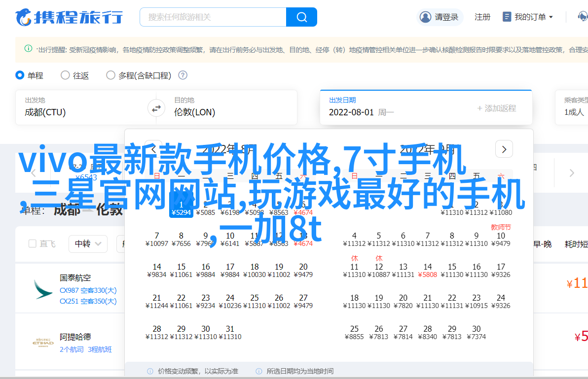Viewport: 588px width, 379px height.
Task: Click the right arrow of the date price strip
Action: point(572,172)
